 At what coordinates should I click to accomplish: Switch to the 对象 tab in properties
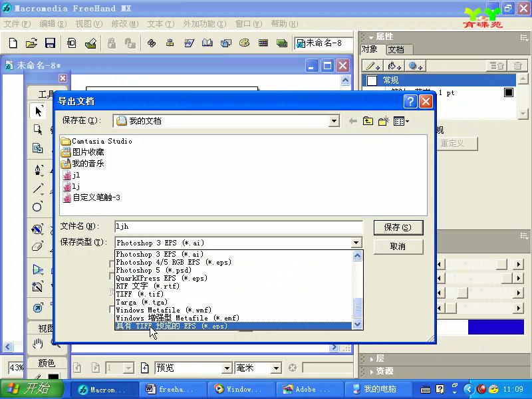[x=372, y=49]
